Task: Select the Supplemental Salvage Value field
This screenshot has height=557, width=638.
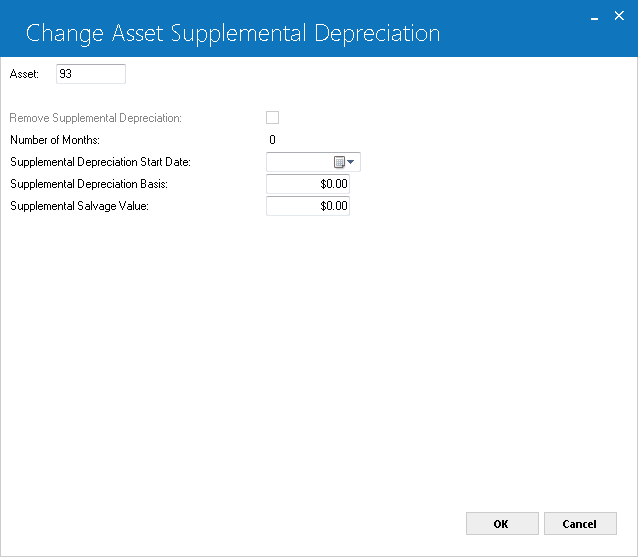Action: [x=308, y=206]
